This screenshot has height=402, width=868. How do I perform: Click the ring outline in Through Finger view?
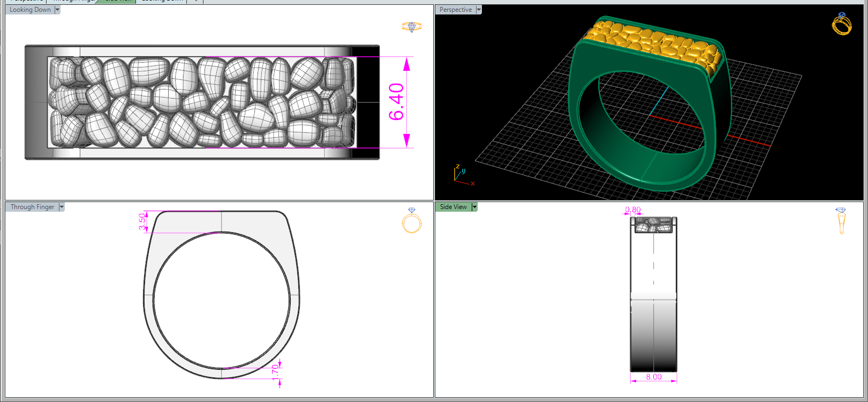tap(222, 295)
